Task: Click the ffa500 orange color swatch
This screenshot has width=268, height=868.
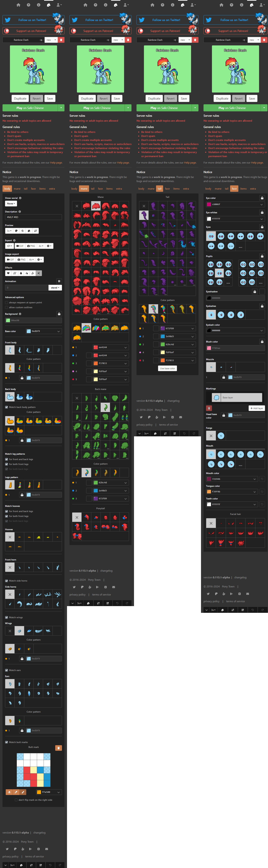Action: pos(39,792)
